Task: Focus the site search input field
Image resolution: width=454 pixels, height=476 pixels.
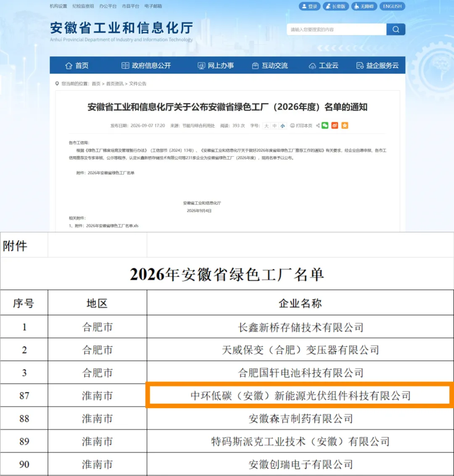Action: 336,29
